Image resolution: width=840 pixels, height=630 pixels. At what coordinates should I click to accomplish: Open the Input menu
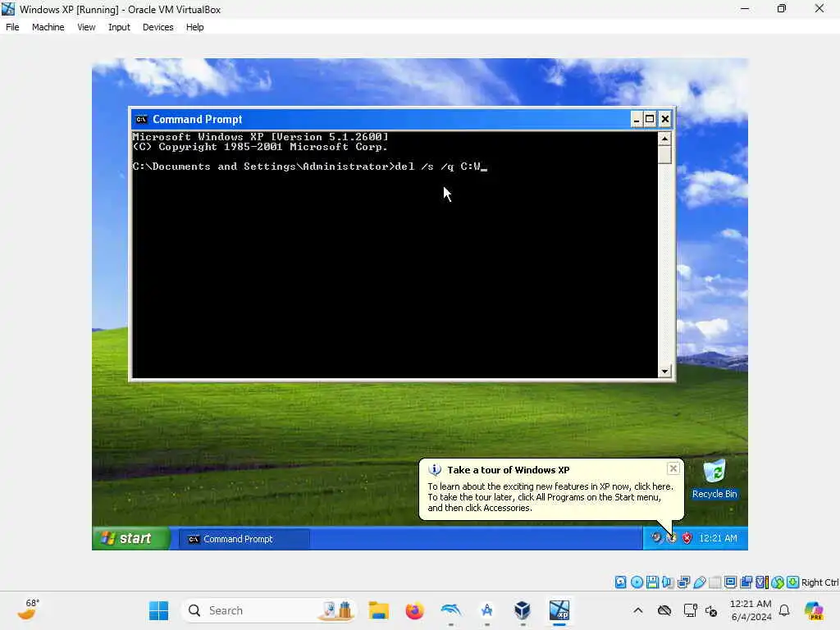tap(119, 27)
